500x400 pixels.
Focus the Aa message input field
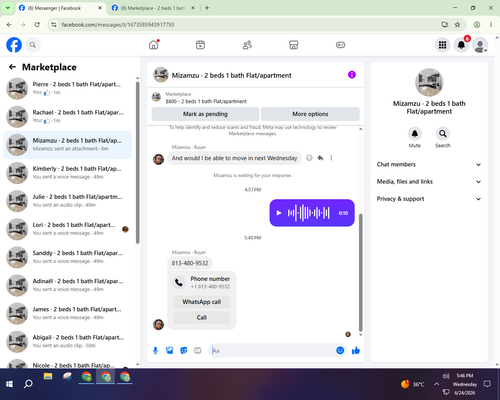[x=273, y=350]
